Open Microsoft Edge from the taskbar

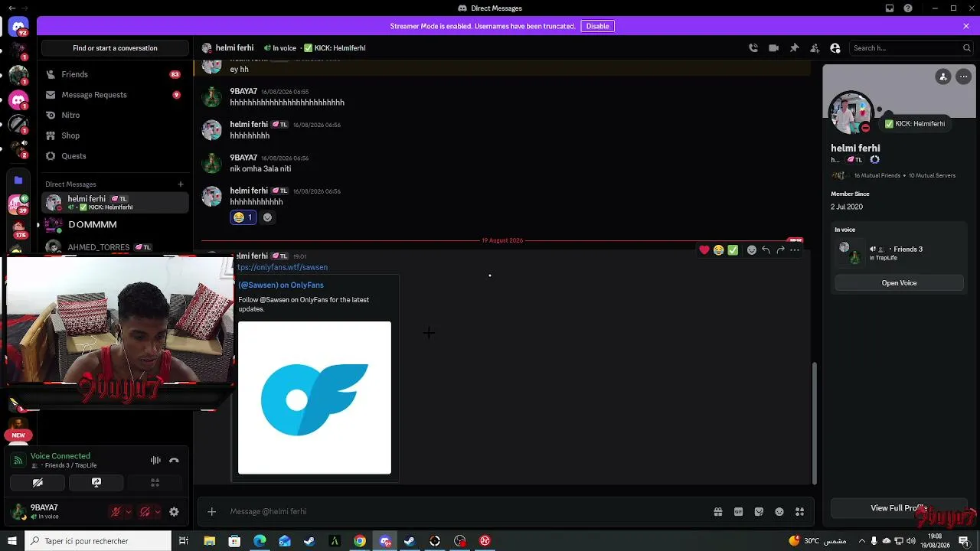260,541
